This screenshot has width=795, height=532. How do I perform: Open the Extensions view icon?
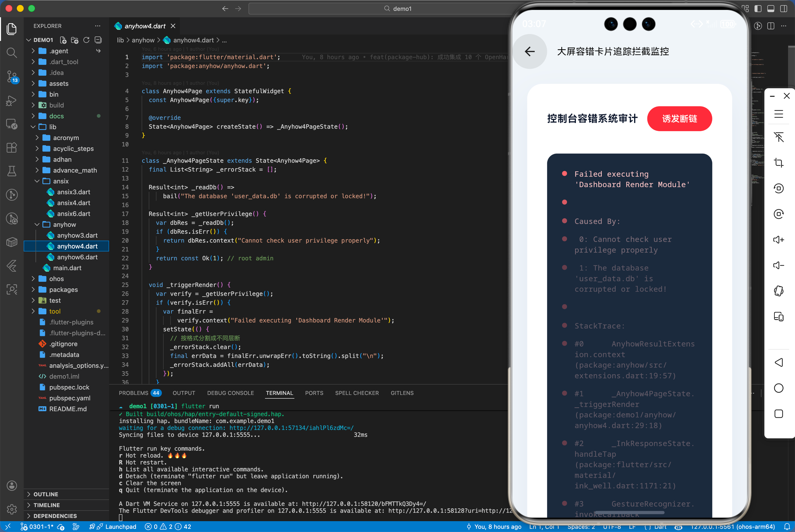12,148
